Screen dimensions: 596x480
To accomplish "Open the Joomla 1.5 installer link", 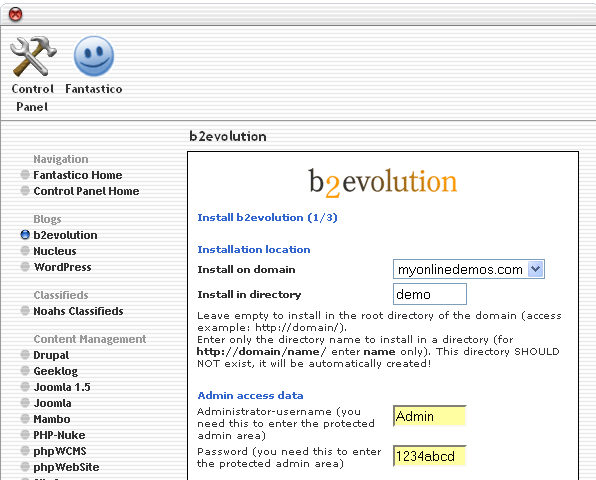I will click(x=62, y=387).
